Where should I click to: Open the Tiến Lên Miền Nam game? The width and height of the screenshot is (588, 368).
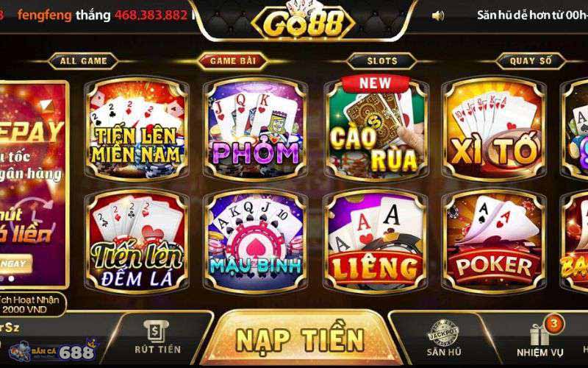[x=137, y=130]
